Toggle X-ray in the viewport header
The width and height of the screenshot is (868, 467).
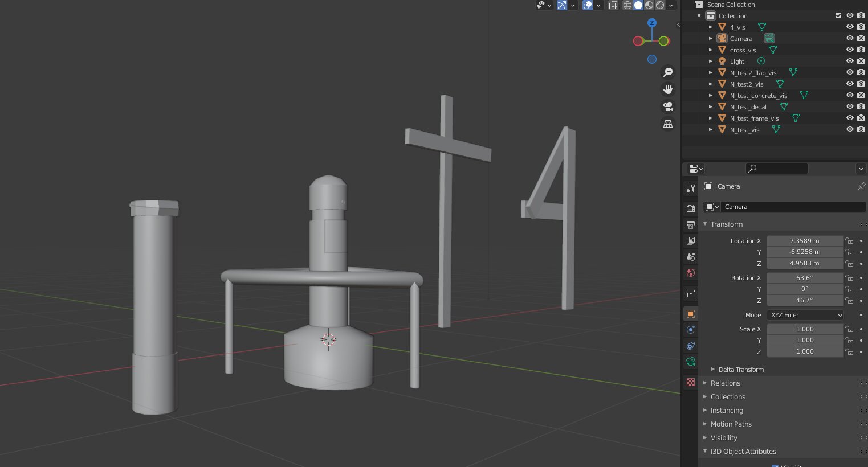point(613,5)
